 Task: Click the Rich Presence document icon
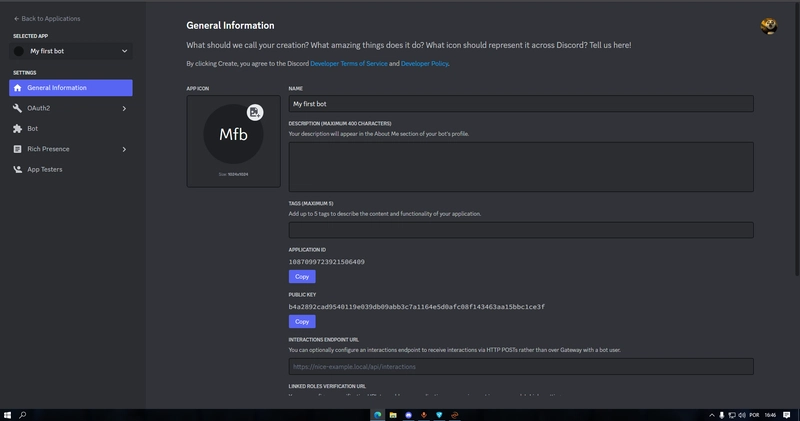17,149
